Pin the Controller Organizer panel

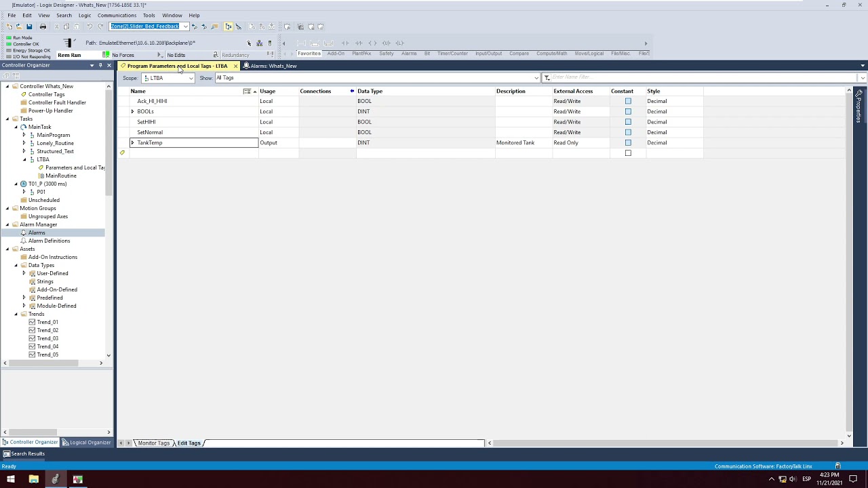tap(100, 66)
